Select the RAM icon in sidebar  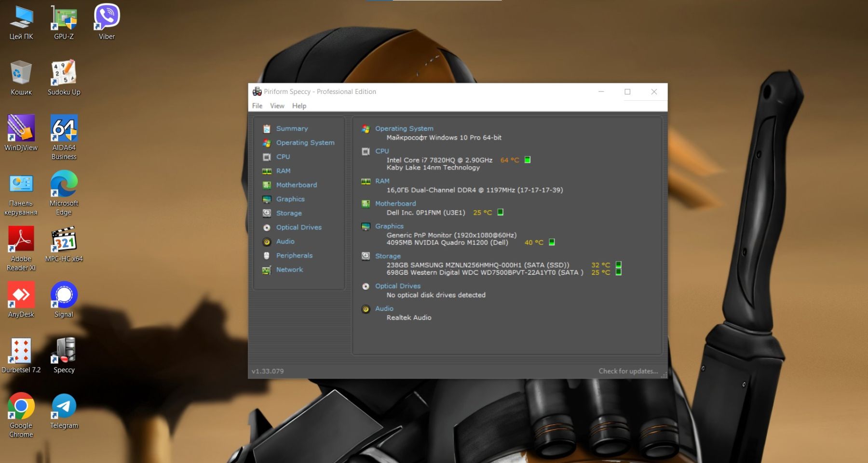point(267,171)
